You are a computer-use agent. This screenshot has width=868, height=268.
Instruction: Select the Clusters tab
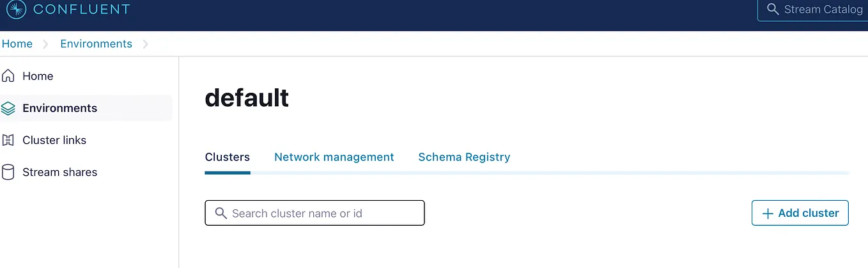(x=228, y=157)
